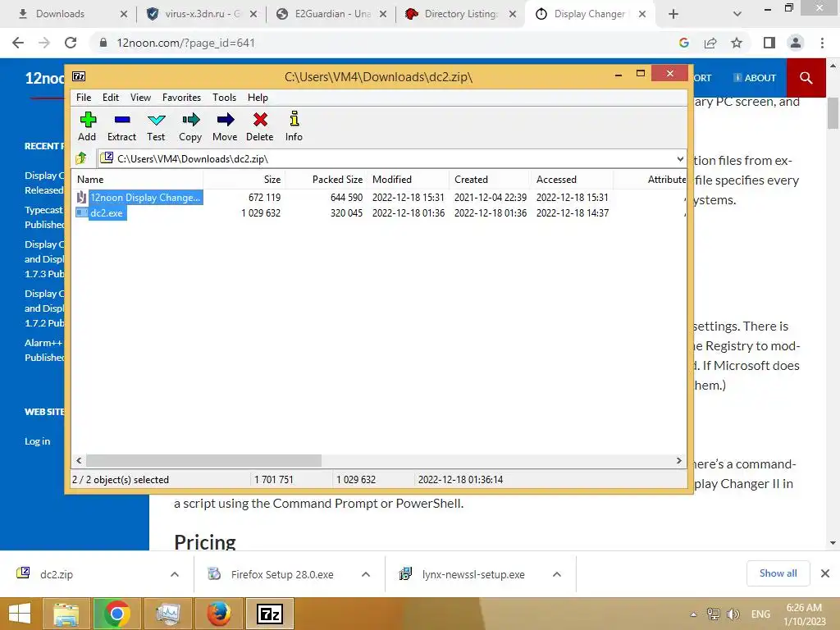Select the dc2.exe file row

coord(379,212)
